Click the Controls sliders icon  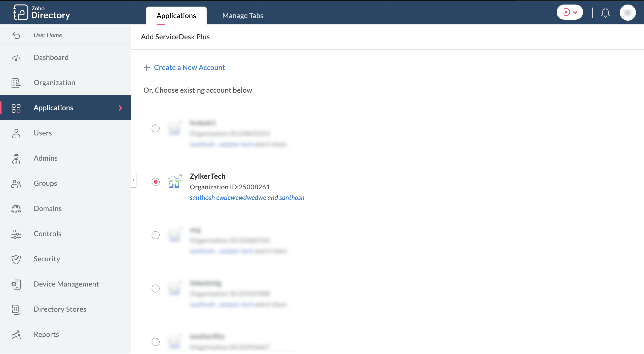tap(16, 234)
